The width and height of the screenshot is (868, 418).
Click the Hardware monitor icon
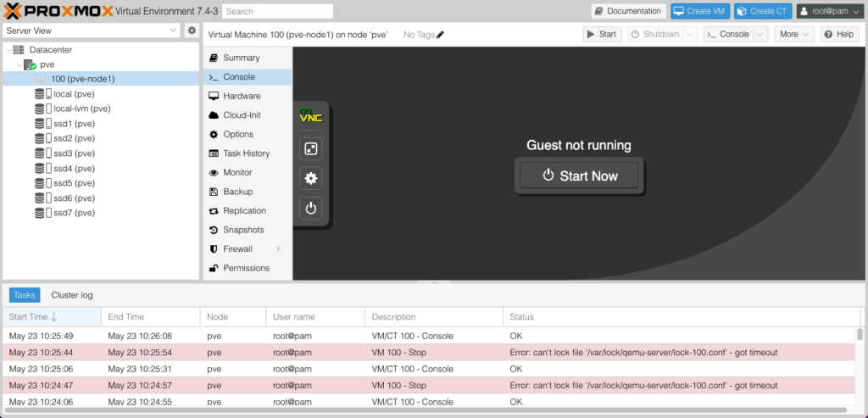tap(213, 96)
